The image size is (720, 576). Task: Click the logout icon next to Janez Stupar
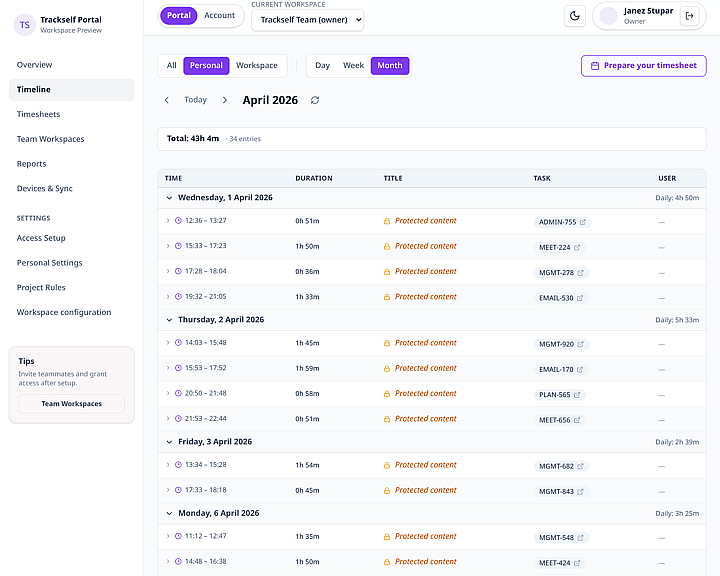tap(689, 16)
